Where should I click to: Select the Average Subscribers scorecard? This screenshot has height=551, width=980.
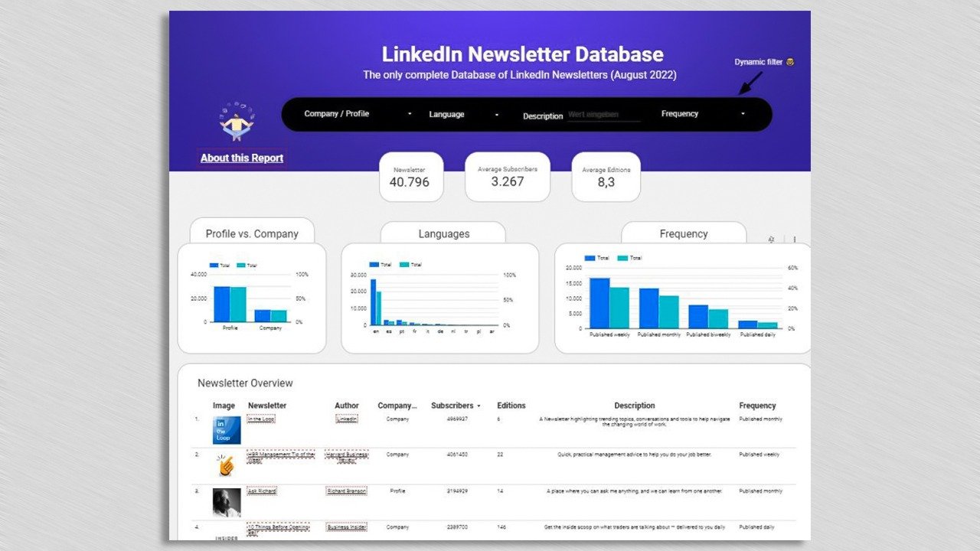(508, 177)
